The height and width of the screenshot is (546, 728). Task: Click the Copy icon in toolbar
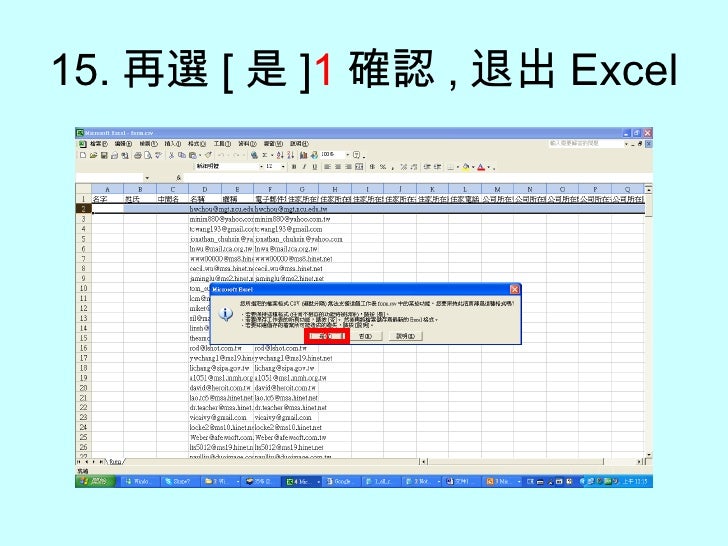pyautogui.click(x=182, y=155)
